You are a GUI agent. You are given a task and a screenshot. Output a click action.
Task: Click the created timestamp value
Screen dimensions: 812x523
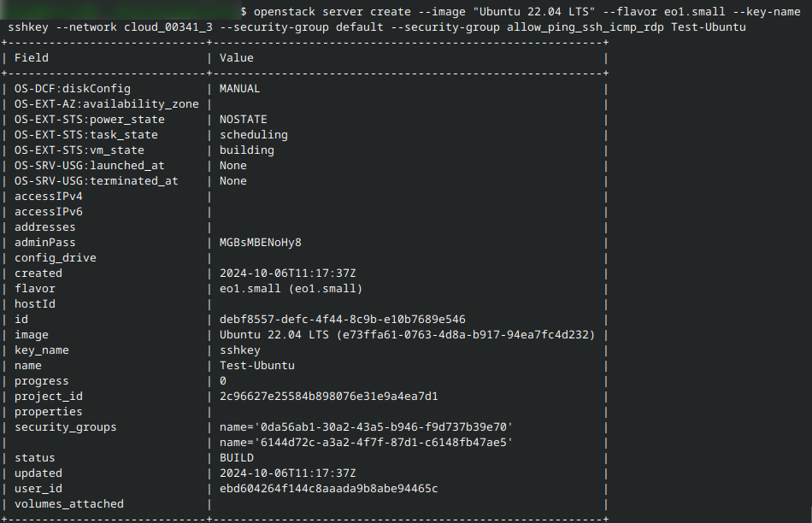click(x=287, y=273)
